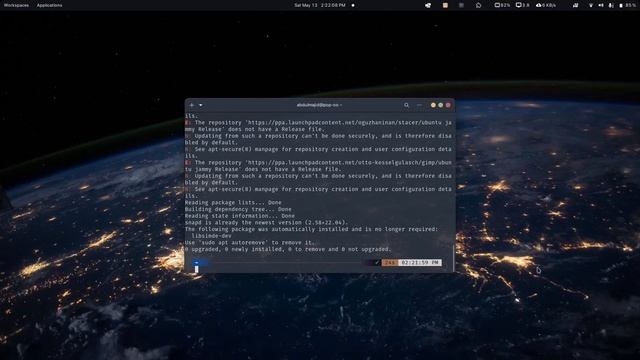Click the stacer PPA repository URL line

[x=318, y=122]
